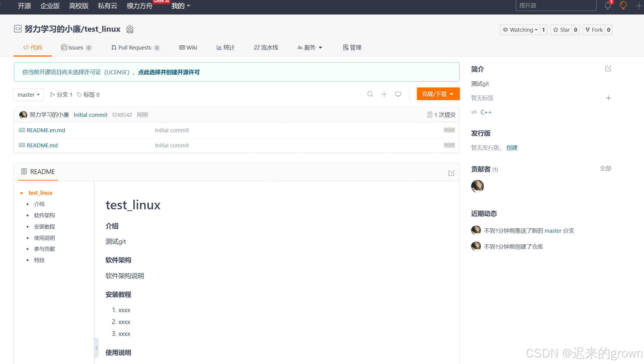The height and width of the screenshot is (364, 644).
Task: Click the Gitee AI lightbulb icon
Action: 623,5
